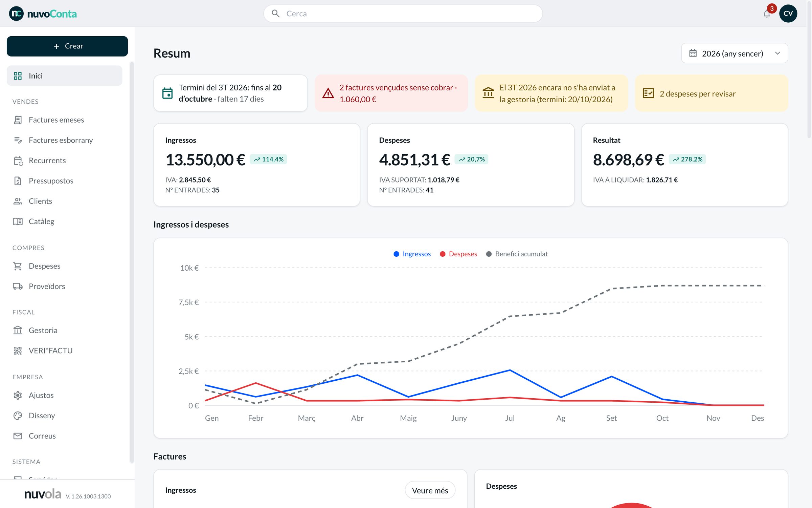Open notifications bell with 3 badge

point(767,14)
